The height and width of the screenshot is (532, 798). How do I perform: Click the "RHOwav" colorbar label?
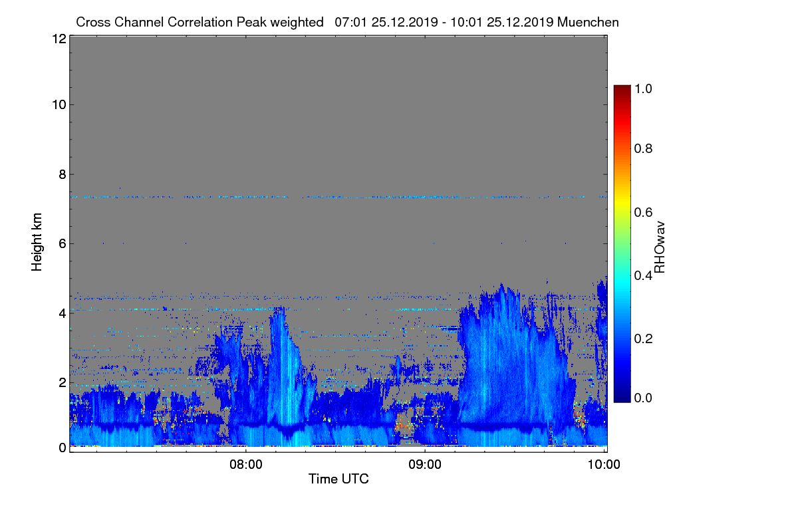(660, 247)
